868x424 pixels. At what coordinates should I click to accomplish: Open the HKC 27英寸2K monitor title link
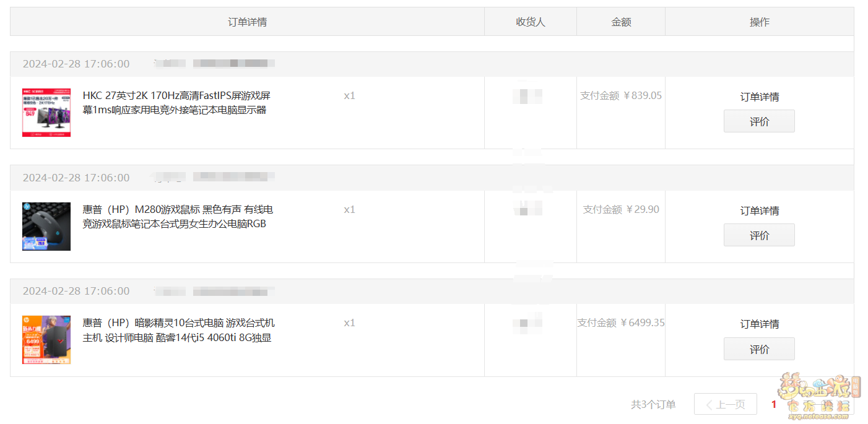click(176, 103)
